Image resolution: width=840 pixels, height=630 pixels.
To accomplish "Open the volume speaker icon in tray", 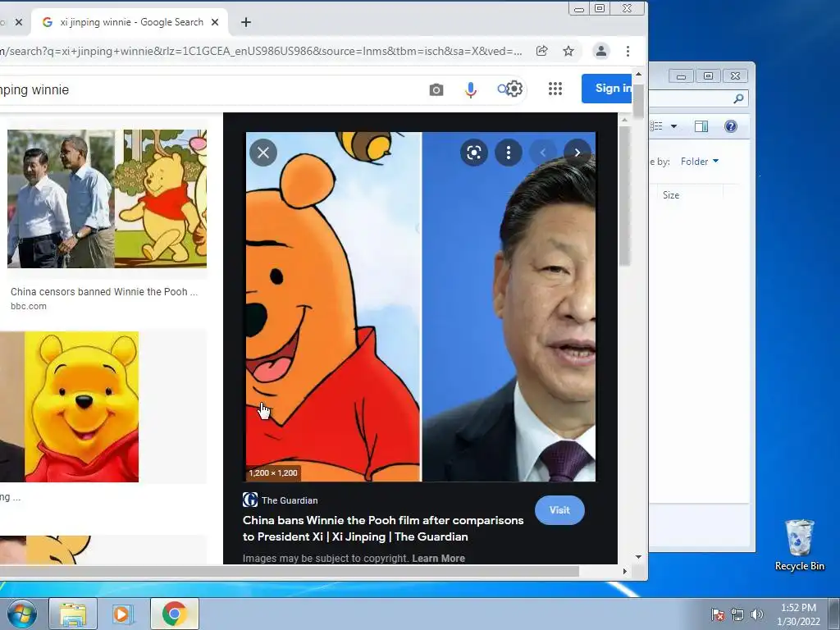I will coord(756,614).
